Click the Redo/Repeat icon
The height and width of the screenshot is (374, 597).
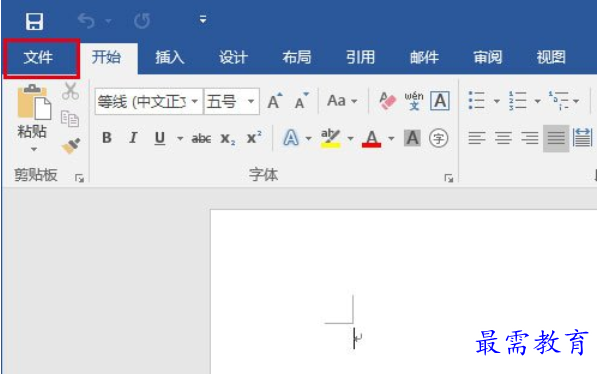pyautogui.click(x=142, y=21)
